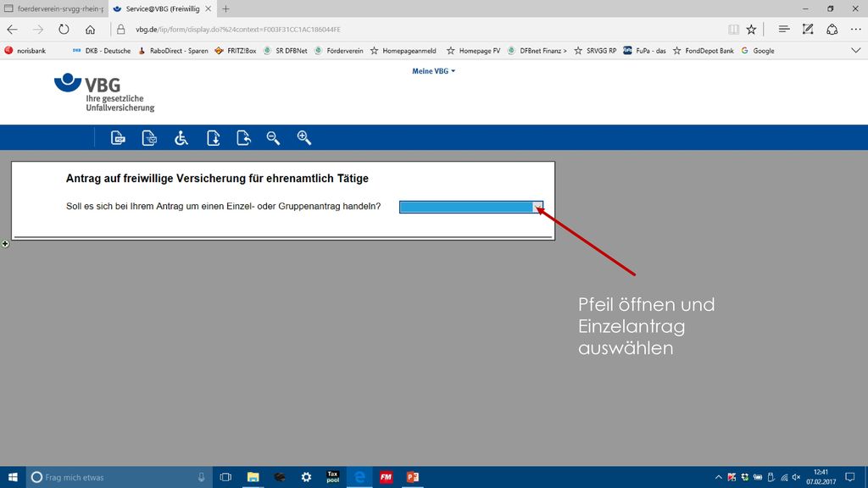Open the FRITZ!Box bookmark

point(236,50)
